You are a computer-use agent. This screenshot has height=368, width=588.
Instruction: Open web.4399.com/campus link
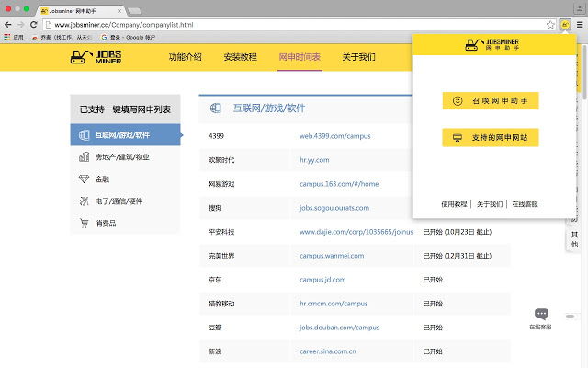click(334, 136)
